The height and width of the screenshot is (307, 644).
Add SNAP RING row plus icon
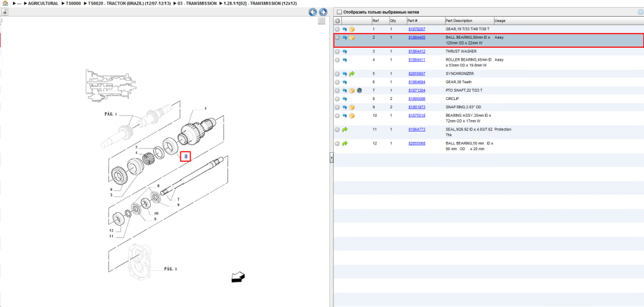point(337,108)
